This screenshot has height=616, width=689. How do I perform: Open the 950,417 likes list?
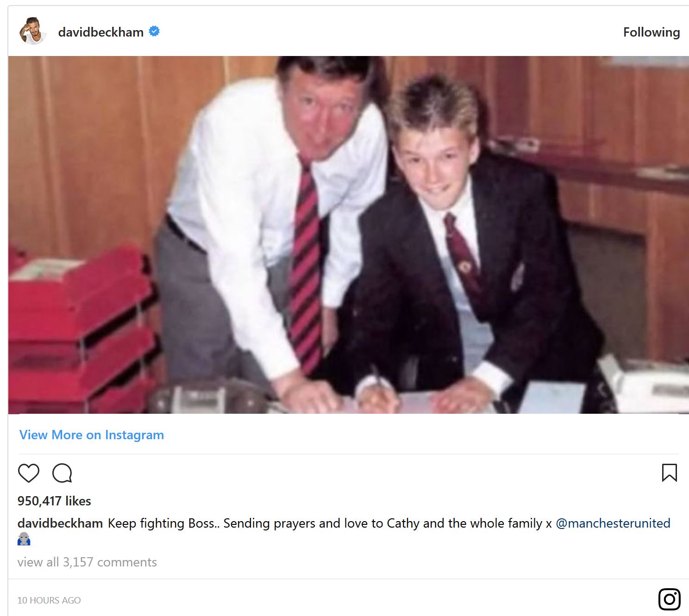[x=54, y=501]
